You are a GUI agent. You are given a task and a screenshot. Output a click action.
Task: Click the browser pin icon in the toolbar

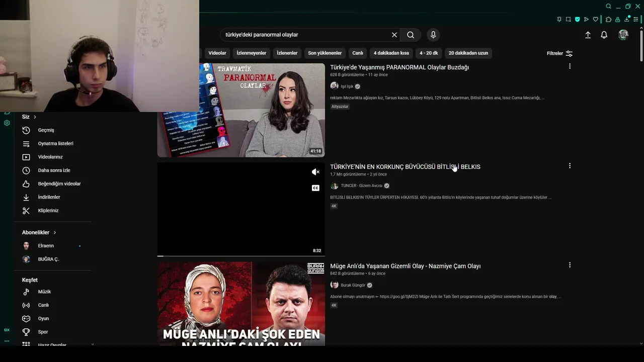(559, 19)
